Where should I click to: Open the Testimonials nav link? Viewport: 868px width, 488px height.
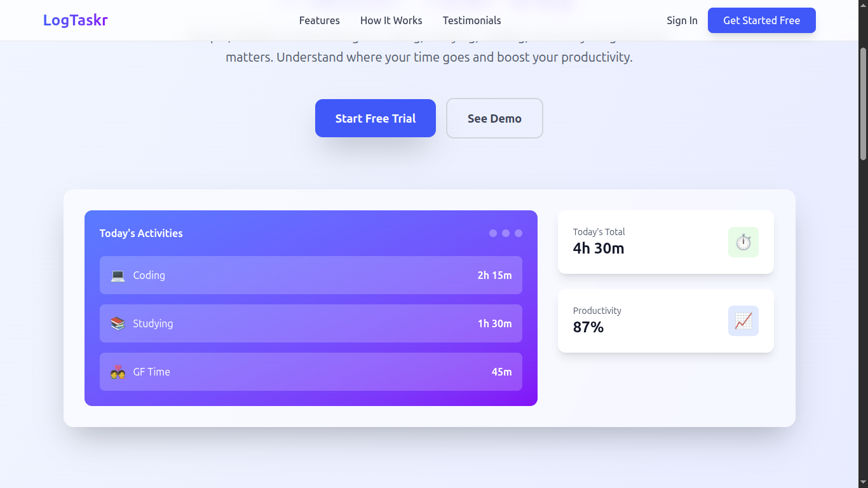point(472,20)
